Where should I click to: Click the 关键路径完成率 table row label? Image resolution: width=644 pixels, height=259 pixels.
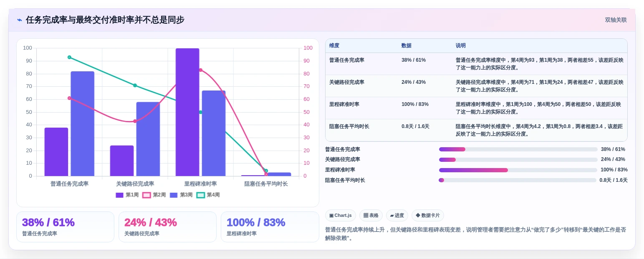click(347, 82)
